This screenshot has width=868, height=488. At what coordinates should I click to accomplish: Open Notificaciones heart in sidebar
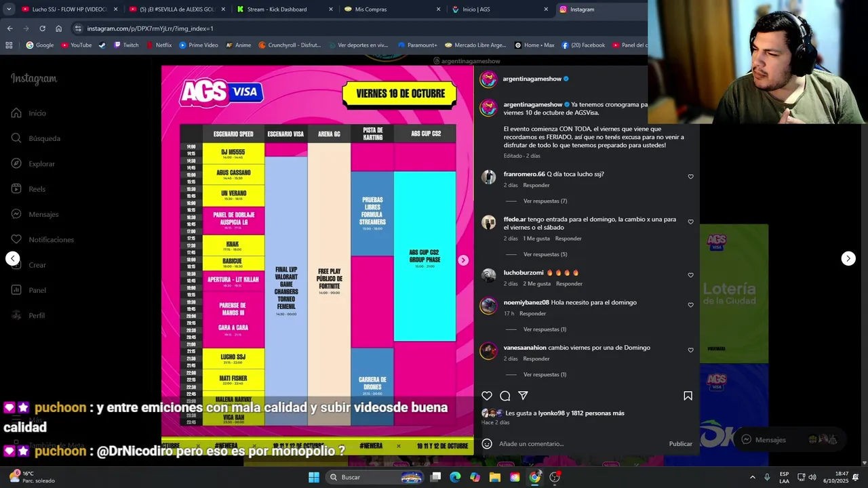tap(42, 239)
